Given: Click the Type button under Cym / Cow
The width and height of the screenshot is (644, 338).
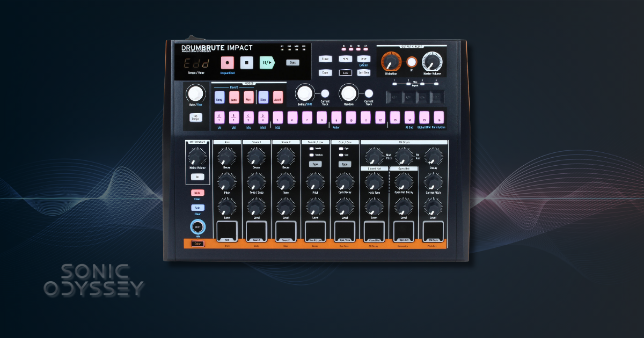Looking at the screenshot, I should (x=345, y=164).
